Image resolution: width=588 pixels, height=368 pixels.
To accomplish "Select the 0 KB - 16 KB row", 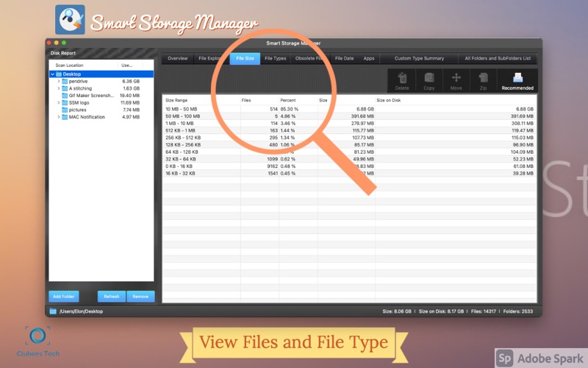I will 350,166.
